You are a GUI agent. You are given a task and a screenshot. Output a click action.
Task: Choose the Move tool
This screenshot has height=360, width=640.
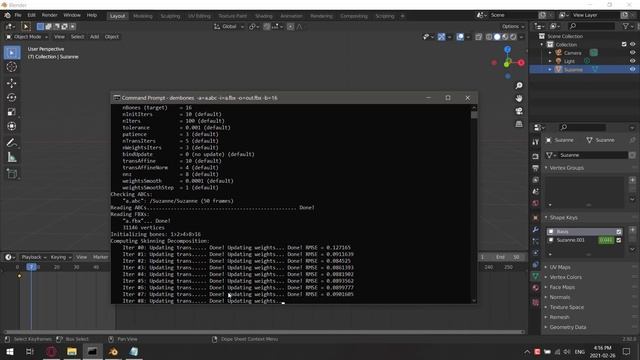12,83
